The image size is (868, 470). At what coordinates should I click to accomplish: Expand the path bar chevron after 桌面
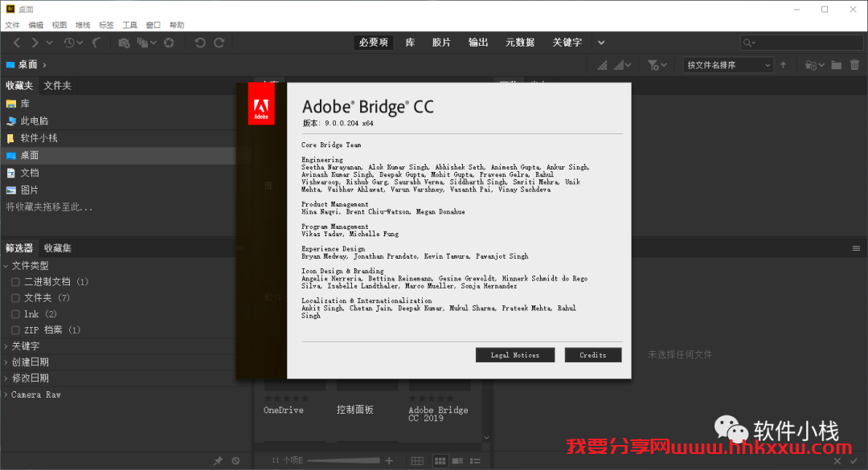[x=44, y=65]
